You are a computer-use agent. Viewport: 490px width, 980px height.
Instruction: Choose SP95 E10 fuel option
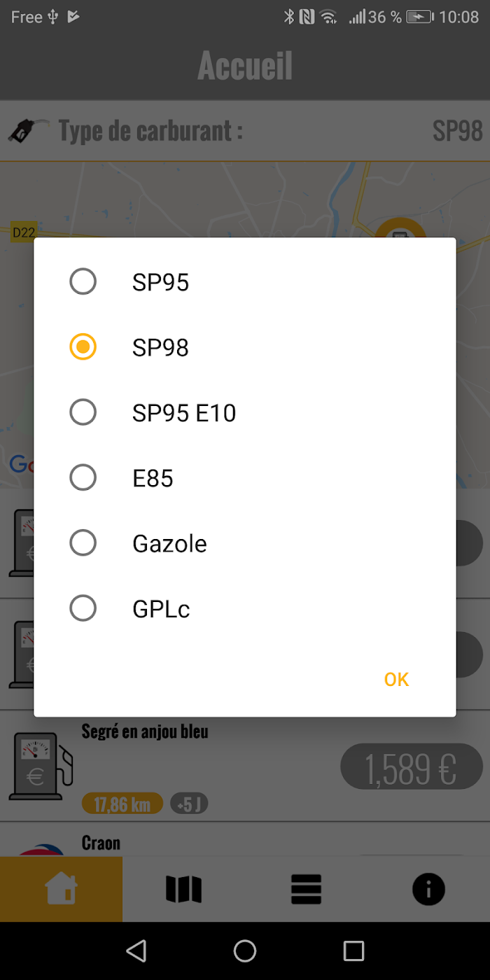(83, 412)
